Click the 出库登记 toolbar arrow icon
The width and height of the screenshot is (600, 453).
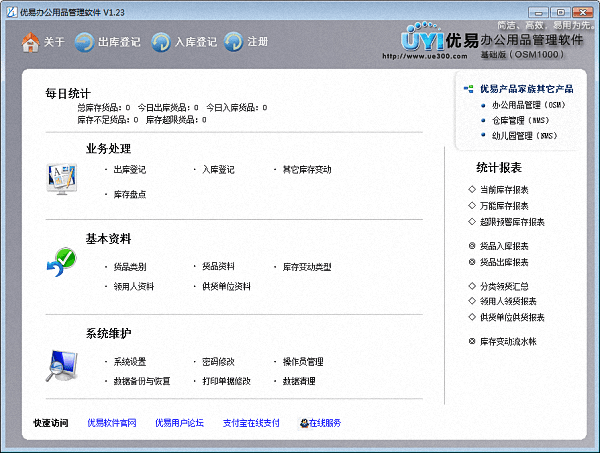[85, 42]
